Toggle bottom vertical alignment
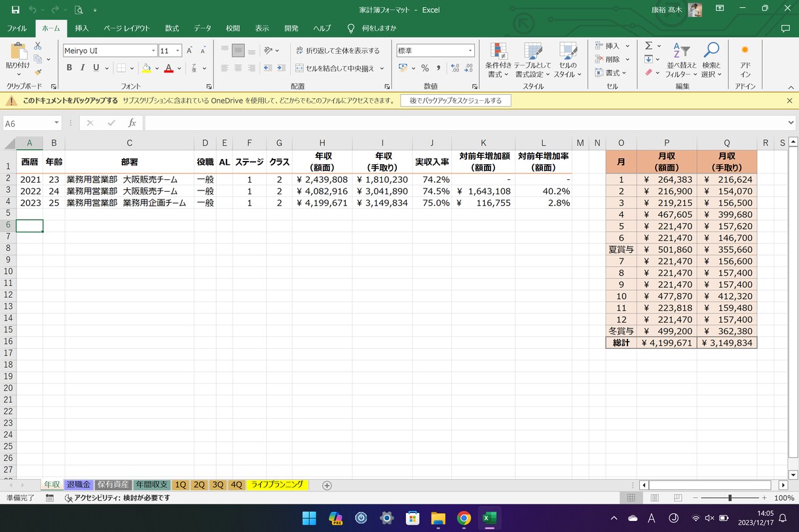799x532 pixels. (x=251, y=50)
